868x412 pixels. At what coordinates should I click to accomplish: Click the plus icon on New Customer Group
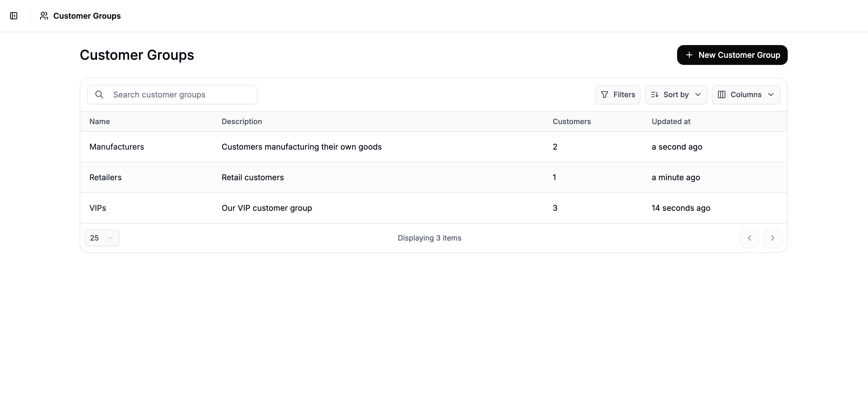(689, 55)
